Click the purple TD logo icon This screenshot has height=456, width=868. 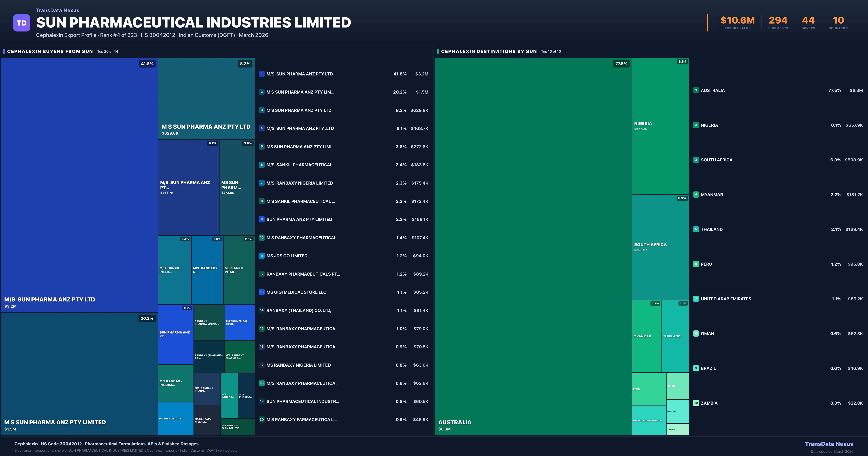pyautogui.click(x=22, y=23)
